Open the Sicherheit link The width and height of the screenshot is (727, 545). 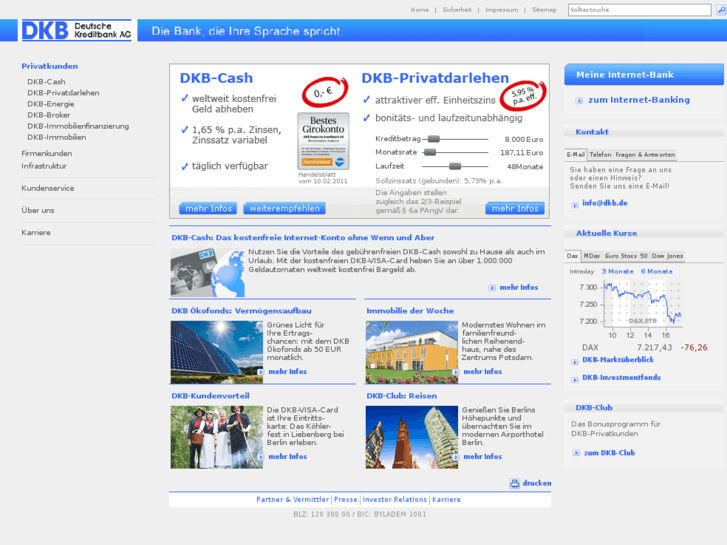pyautogui.click(x=457, y=10)
